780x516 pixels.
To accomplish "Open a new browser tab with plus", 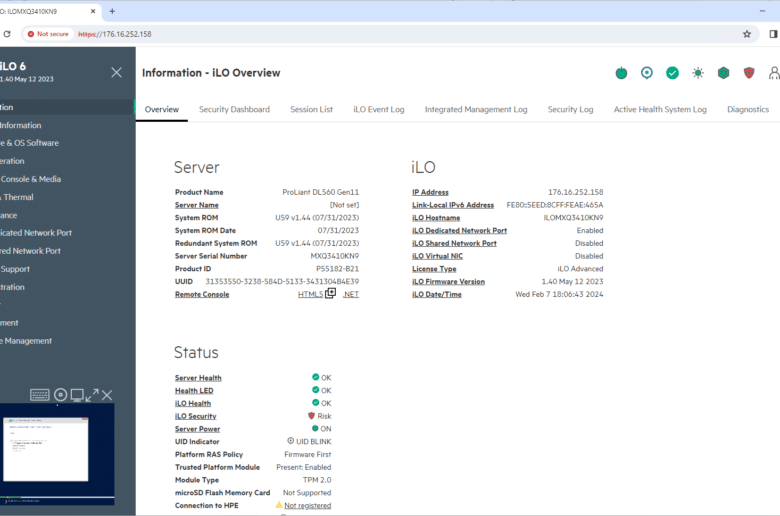I will (x=112, y=11).
